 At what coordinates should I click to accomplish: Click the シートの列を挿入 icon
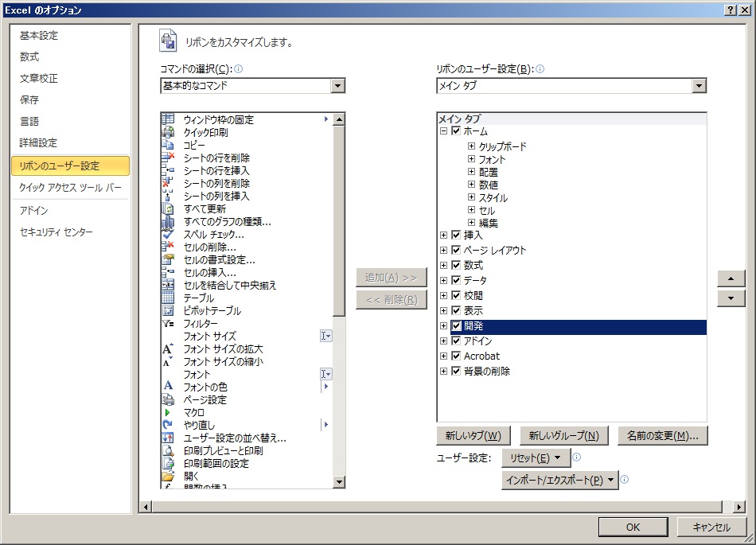(168, 196)
